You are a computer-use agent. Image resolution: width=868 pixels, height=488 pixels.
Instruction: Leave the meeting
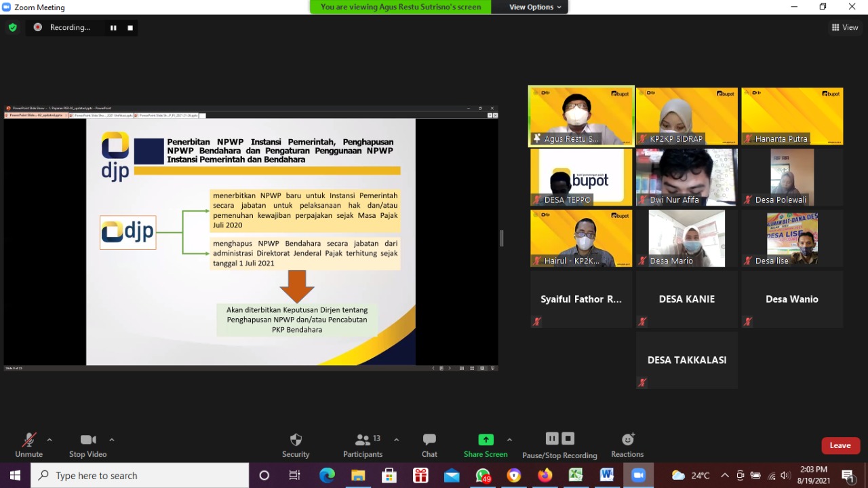pos(840,445)
